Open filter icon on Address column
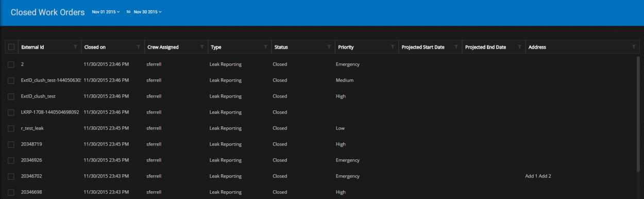The height and width of the screenshot is (199, 644). point(634,47)
